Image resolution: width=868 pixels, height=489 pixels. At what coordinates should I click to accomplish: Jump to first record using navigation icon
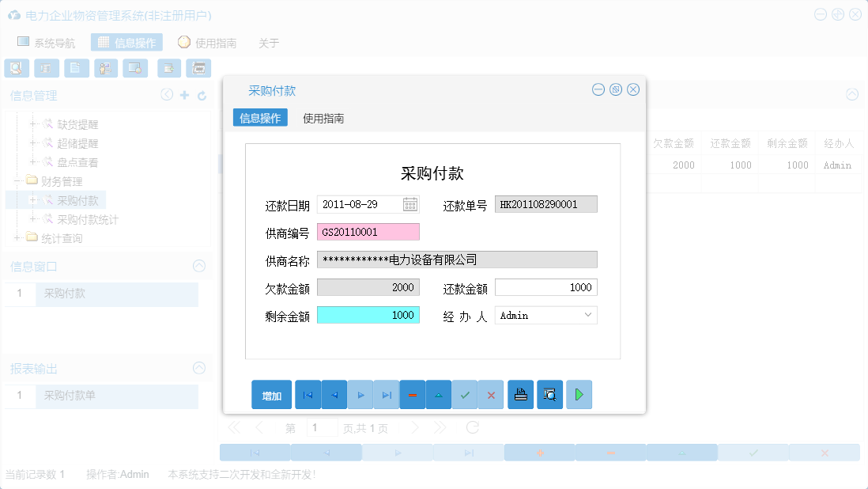click(x=308, y=394)
